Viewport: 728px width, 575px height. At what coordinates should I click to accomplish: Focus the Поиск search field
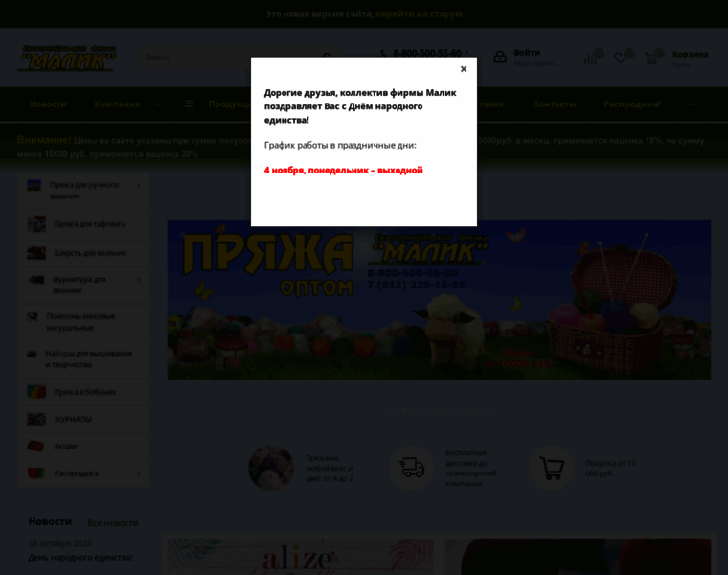(x=230, y=57)
